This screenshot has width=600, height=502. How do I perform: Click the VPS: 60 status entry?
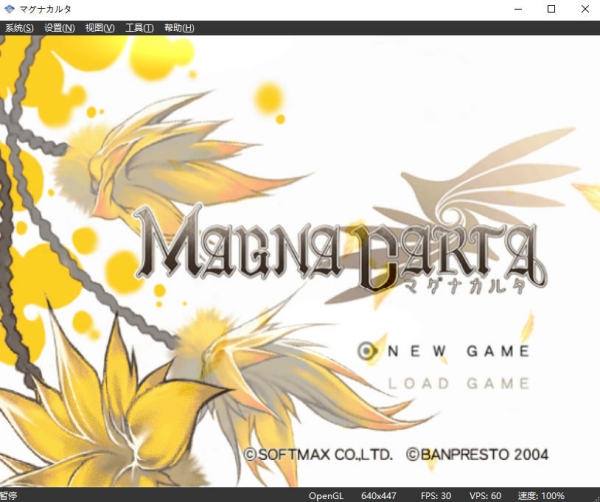tap(485, 496)
